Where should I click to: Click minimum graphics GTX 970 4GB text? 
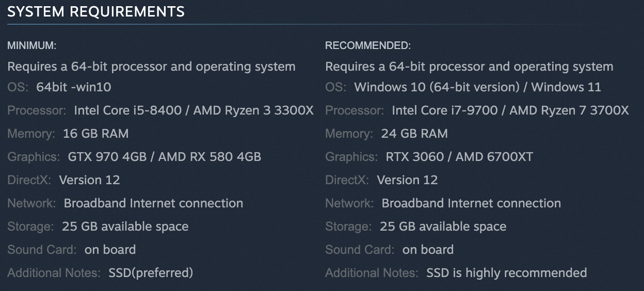(x=107, y=157)
